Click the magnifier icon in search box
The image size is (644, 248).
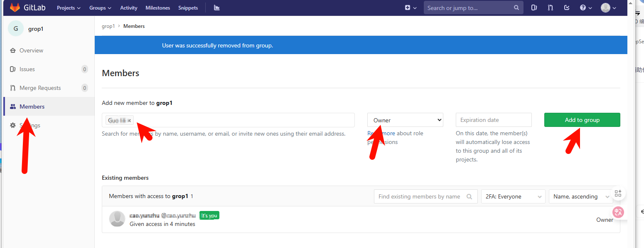[516, 7]
